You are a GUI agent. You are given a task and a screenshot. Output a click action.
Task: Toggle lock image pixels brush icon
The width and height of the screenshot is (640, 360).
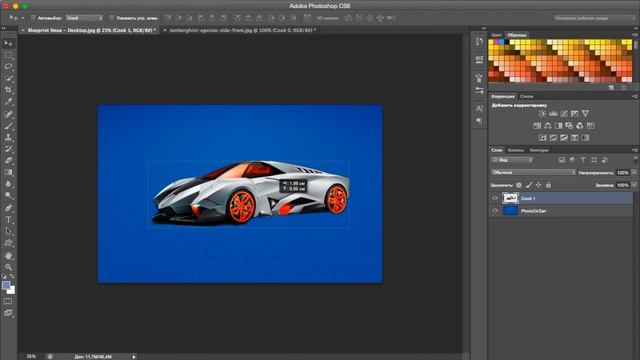point(529,185)
